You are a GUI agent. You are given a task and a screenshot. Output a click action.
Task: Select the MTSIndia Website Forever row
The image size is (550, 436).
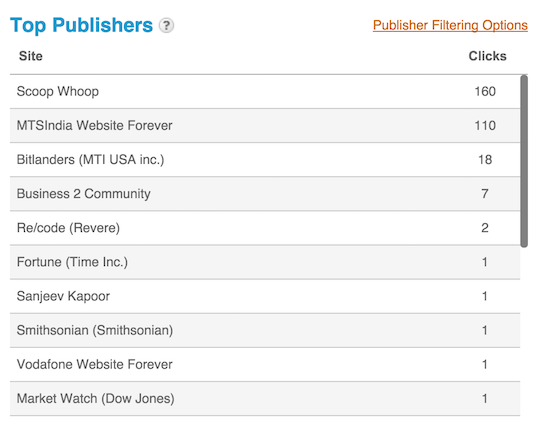(x=265, y=126)
